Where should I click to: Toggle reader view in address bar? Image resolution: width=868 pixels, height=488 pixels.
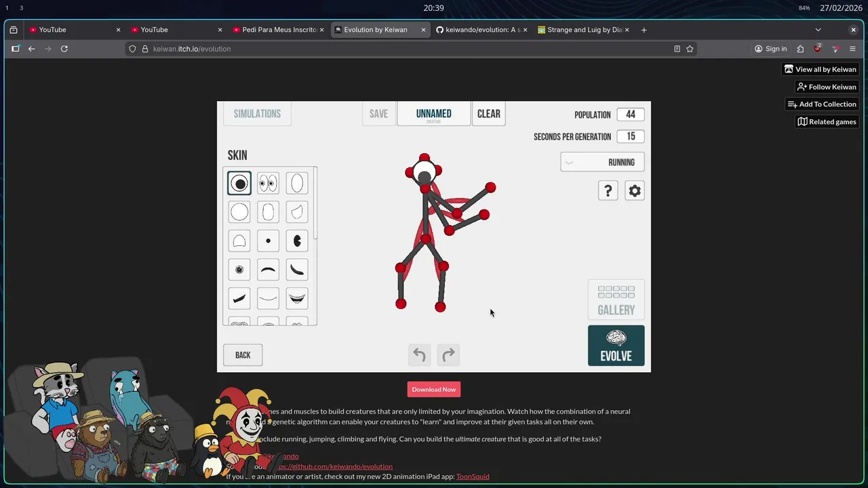click(x=677, y=49)
